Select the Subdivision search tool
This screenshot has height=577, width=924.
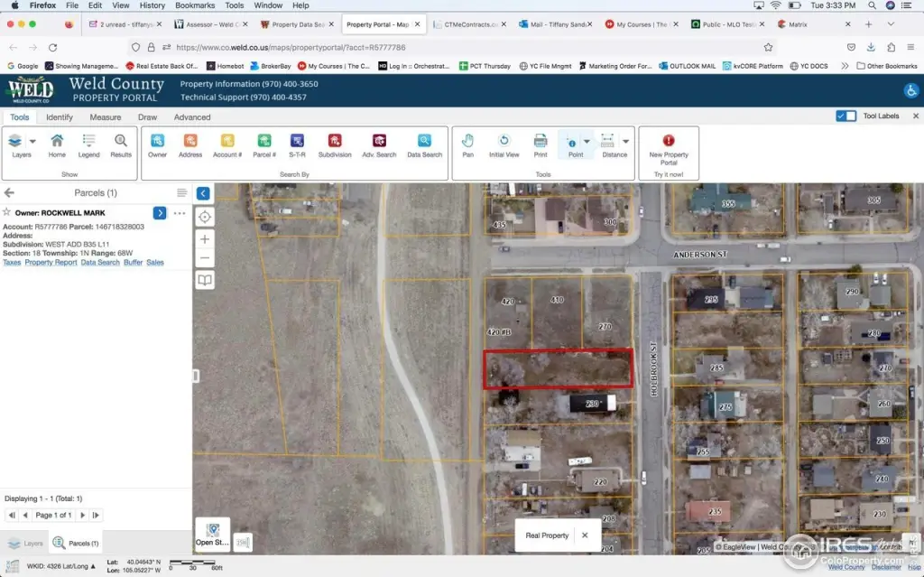pyautogui.click(x=335, y=141)
